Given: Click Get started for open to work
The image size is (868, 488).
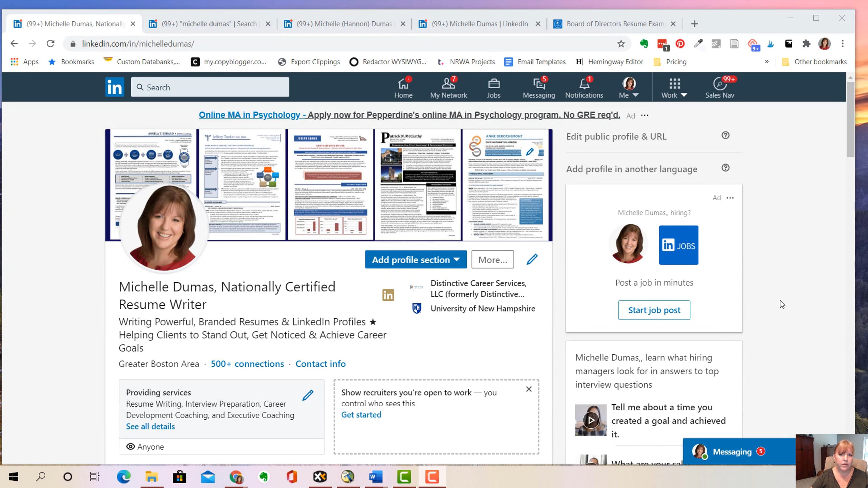Looking at the screenshot, I should [361, 415].
